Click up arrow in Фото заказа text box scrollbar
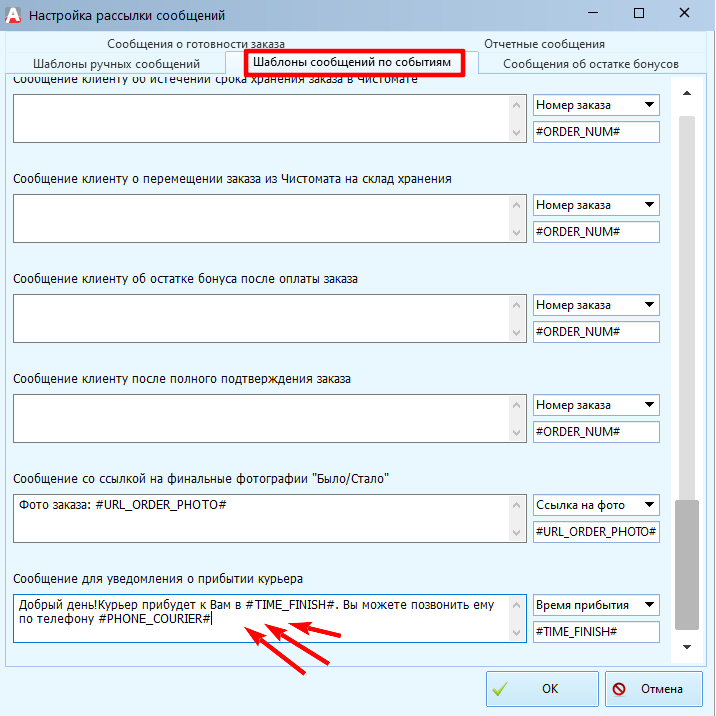The image size is (716, 716). (516, 505)
